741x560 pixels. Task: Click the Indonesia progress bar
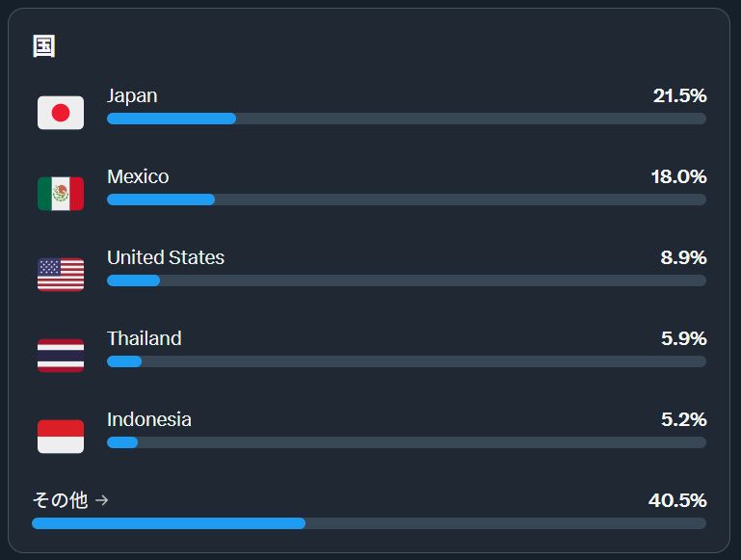(406, 442)
